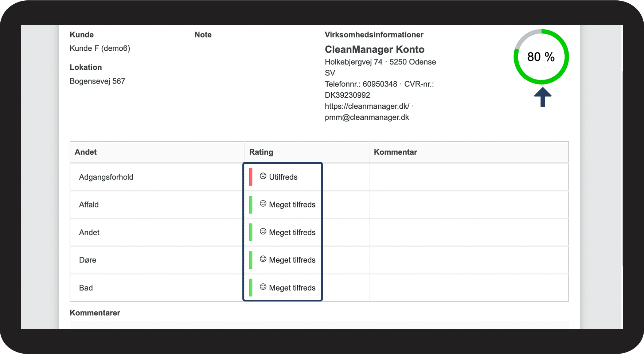Click the Meget tilfreds rating for Bad

(292, 288)
